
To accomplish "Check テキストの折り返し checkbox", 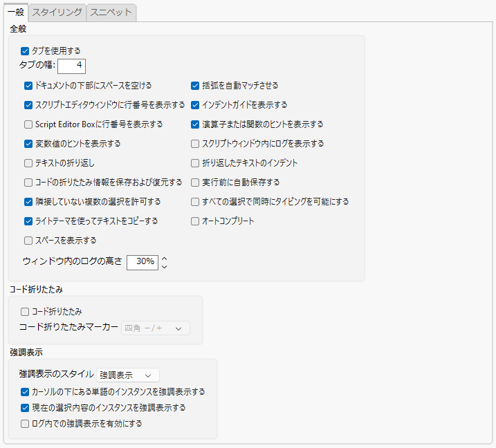I will [28, 163].
